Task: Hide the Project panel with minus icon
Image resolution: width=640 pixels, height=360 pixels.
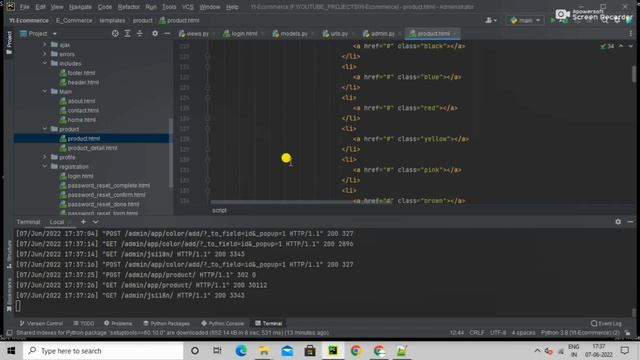Action: click(167, 33)
